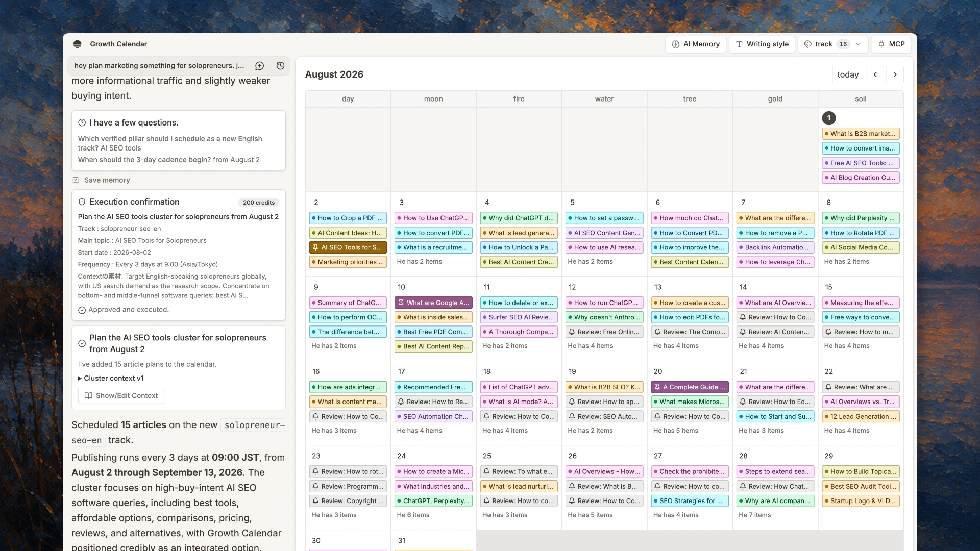Open pinned event 'A Complete Guide...' on day 20
The width and height of the screenshot is (980, 551).
(690, 387)
